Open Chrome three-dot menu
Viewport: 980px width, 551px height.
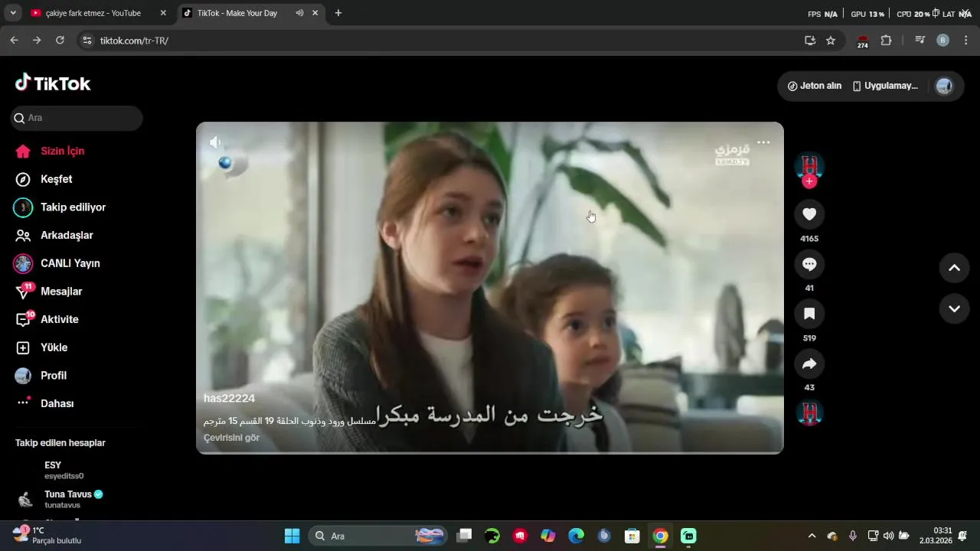coord(965,41)
